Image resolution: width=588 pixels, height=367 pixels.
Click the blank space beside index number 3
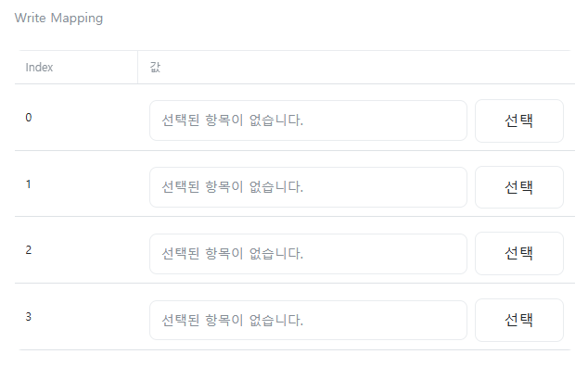[84, 316]
